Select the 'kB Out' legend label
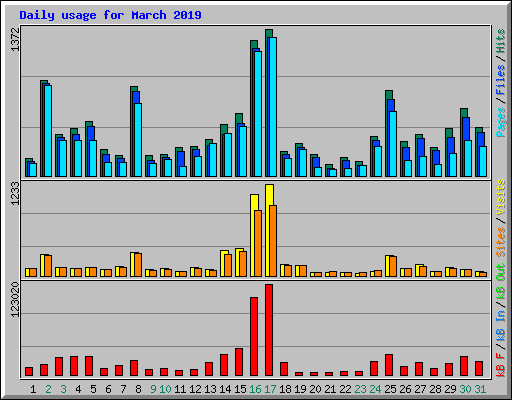512x400 pixels. 500,282
